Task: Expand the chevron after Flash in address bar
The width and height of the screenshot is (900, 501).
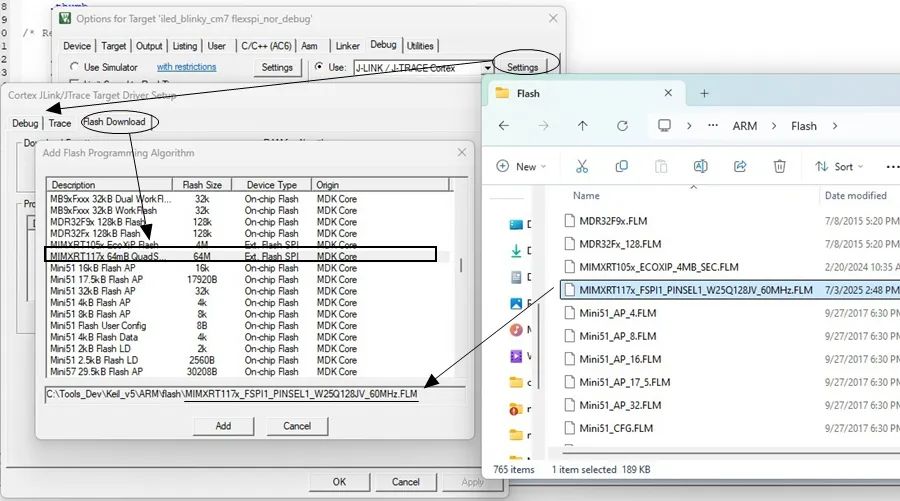Action: click(x=835, y=126)
